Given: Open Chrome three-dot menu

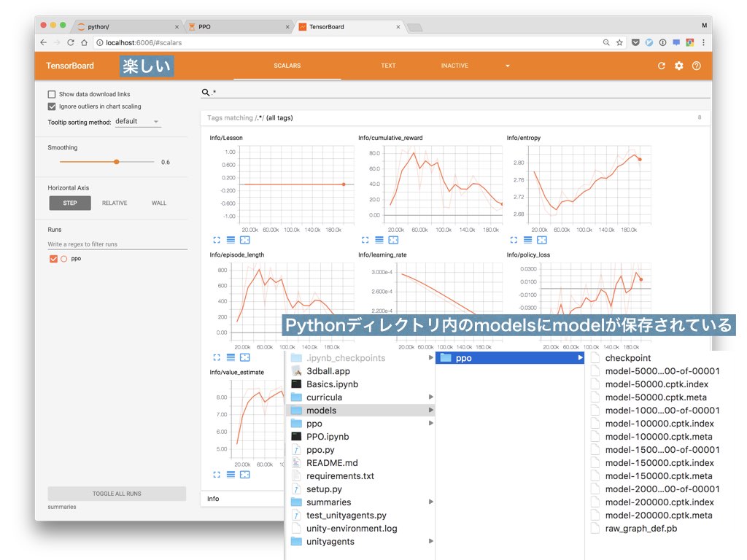Looking at the screenshot, I should [x=704, y=42].
